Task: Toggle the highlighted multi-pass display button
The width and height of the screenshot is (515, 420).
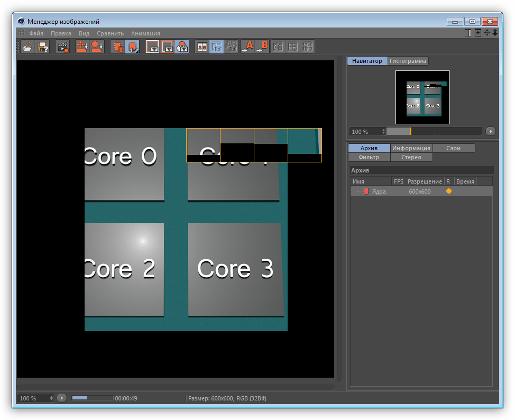Action: click(182, 47)
